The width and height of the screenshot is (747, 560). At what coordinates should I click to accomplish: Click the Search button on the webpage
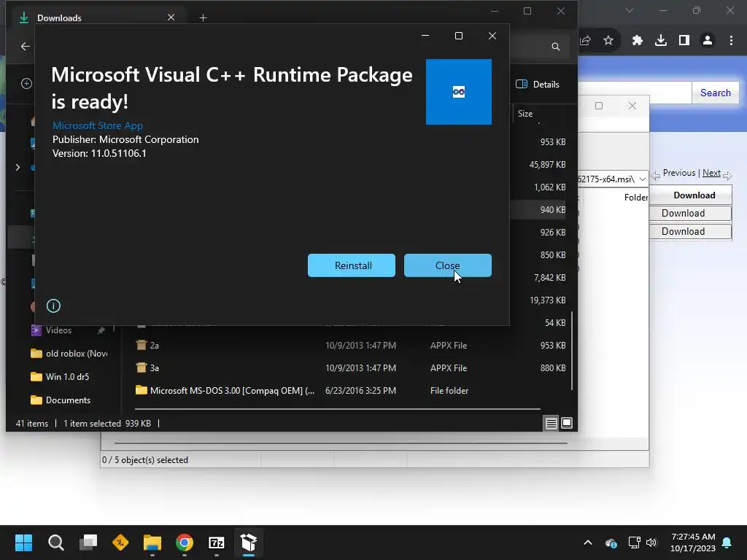tap(715, 93)
